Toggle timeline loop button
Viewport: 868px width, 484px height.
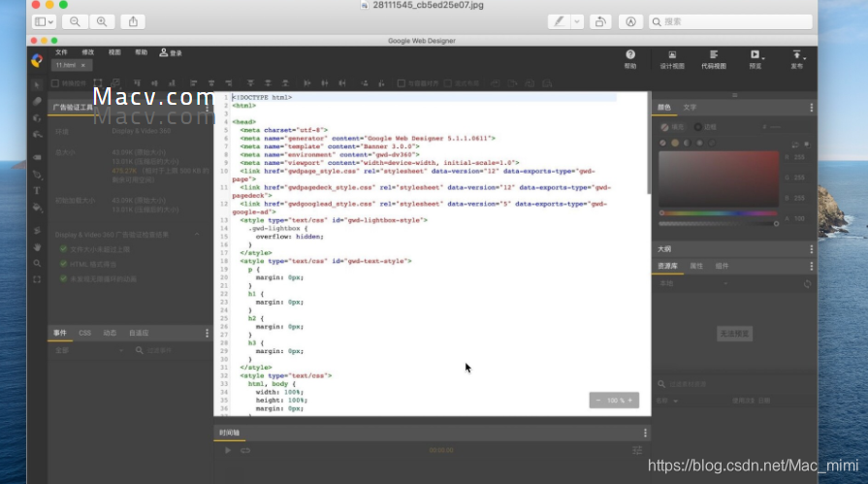coord(245,450)
